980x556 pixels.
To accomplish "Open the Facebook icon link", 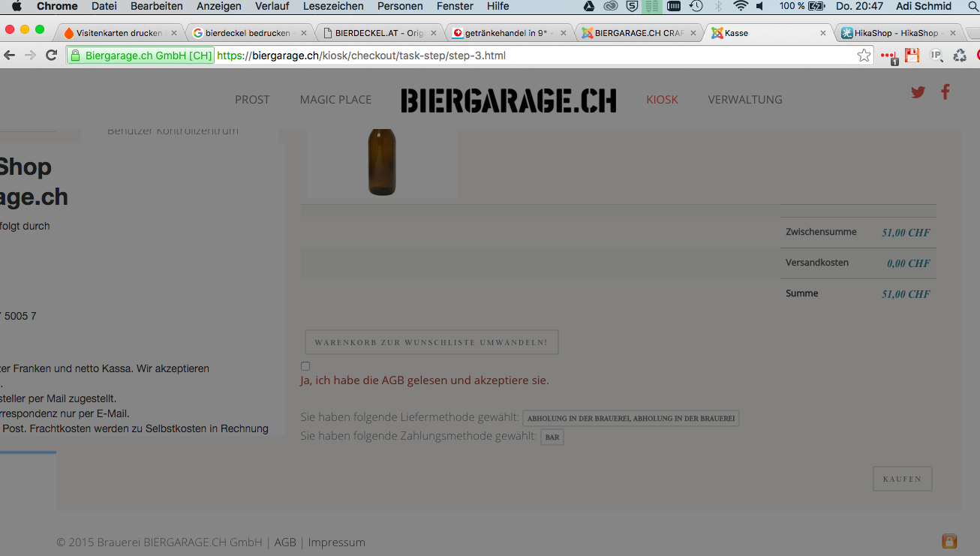I will (x=945, y=92).
